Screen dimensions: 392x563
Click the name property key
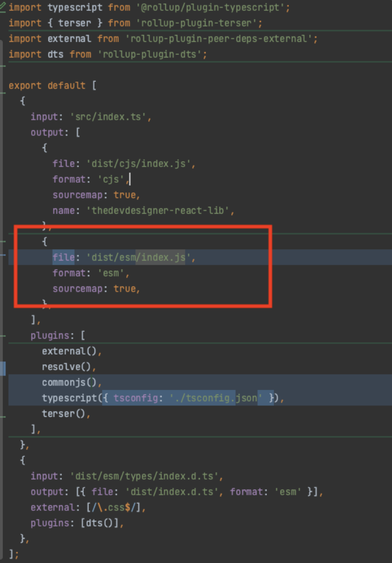63,211
